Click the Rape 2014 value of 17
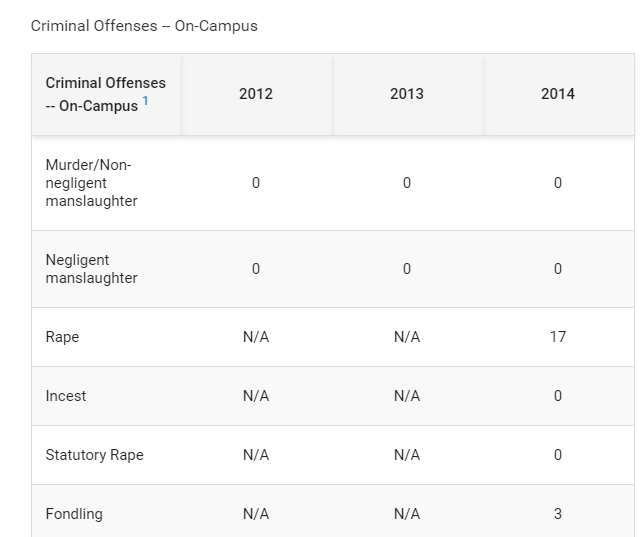Screen dimensions: 640x537 [x=558, y=337]
